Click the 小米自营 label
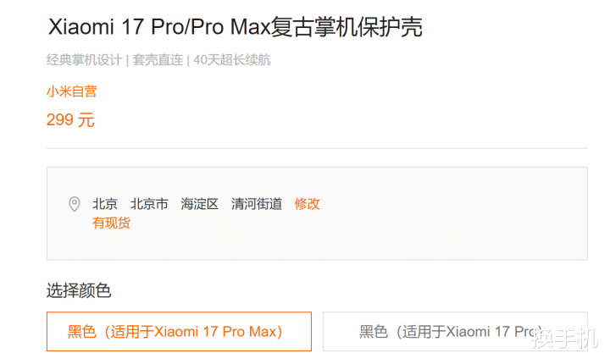This screenshot has height=364, width=610. pos(71,91)
